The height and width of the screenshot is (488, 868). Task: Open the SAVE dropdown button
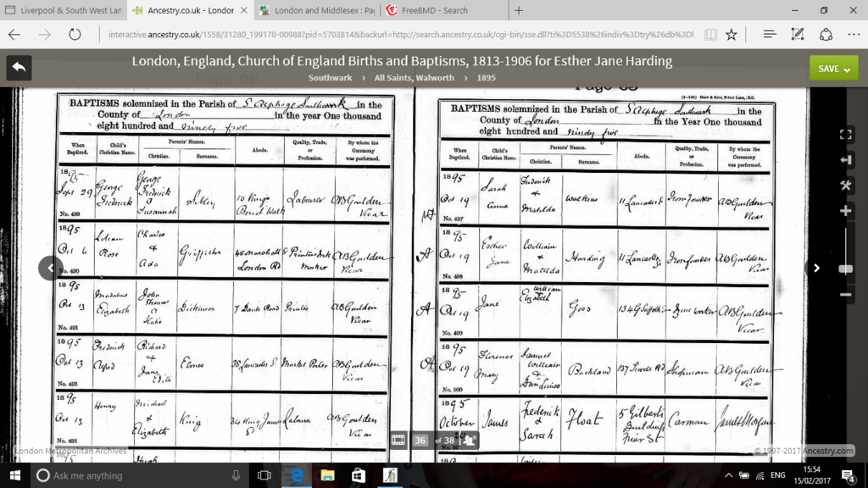pyautogui.click(x=834, y=69)
